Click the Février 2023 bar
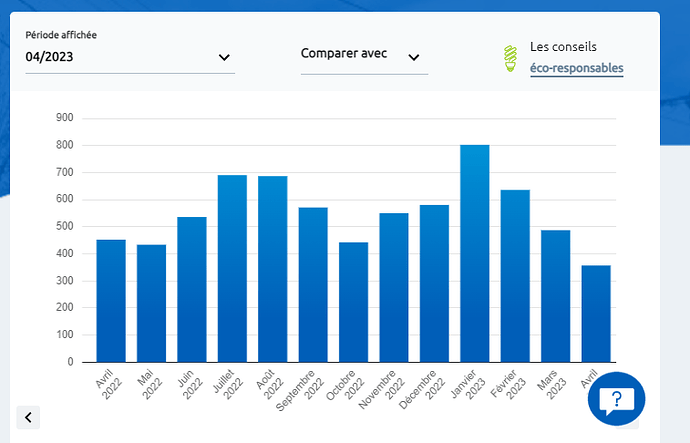Image resolution: width=690 pixels, height=443 pixels. pos(515,276)
